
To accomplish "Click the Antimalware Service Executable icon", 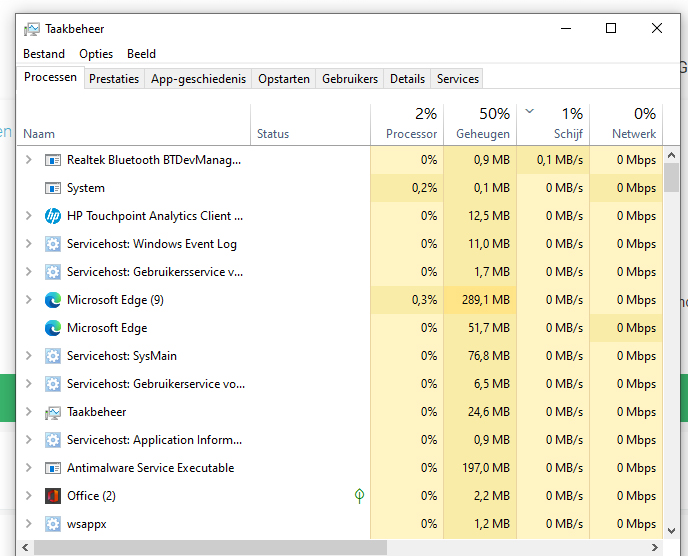I will tap(53, 468).
